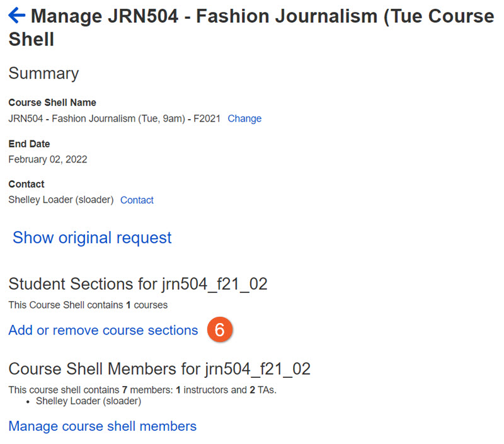
Task: Click the text stating shell contains 1 courses
Action: pos(88,305)
